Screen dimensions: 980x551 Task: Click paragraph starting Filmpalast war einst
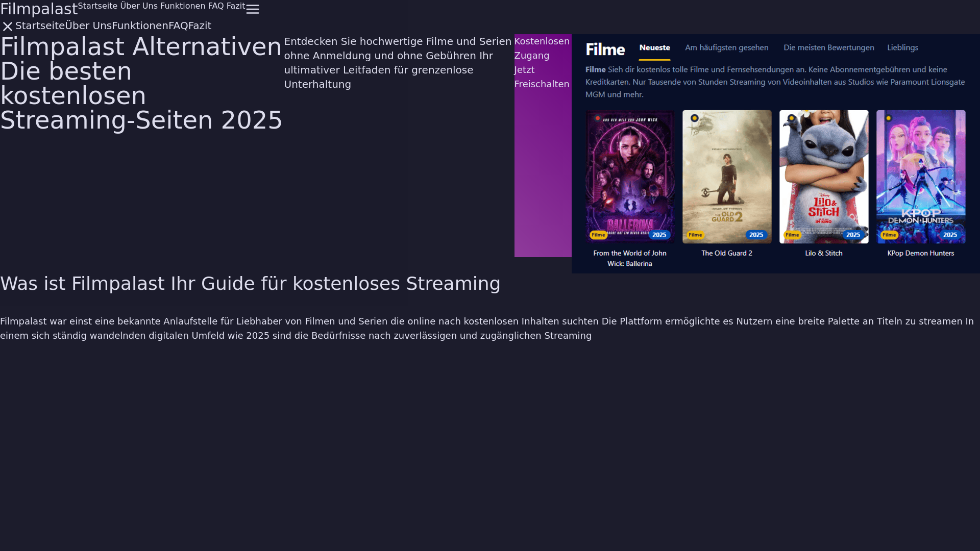(490, 329)
